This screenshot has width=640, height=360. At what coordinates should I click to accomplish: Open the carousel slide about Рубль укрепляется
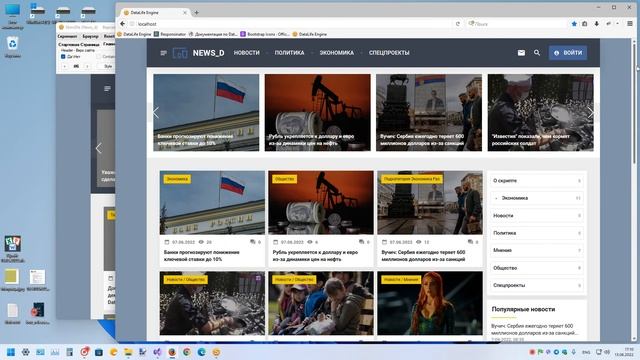pyautogui.click(x=318, y=112)
